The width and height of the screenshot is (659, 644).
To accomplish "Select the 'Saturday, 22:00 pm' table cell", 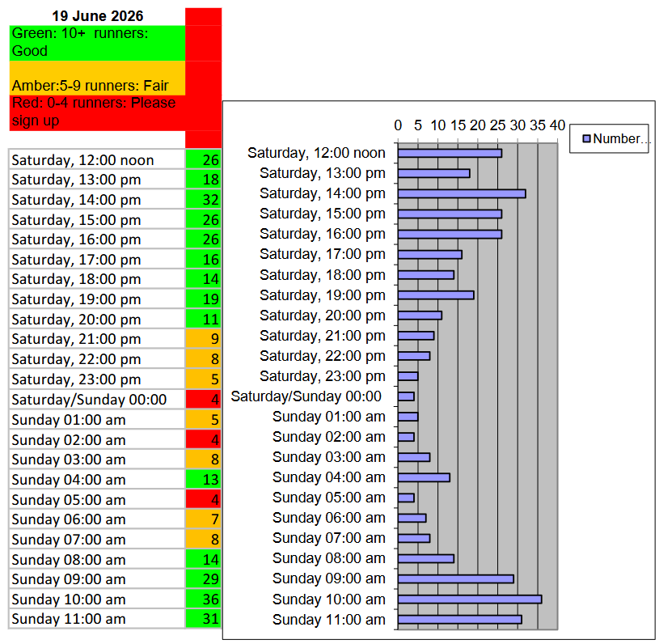I will tap(97, 359).
